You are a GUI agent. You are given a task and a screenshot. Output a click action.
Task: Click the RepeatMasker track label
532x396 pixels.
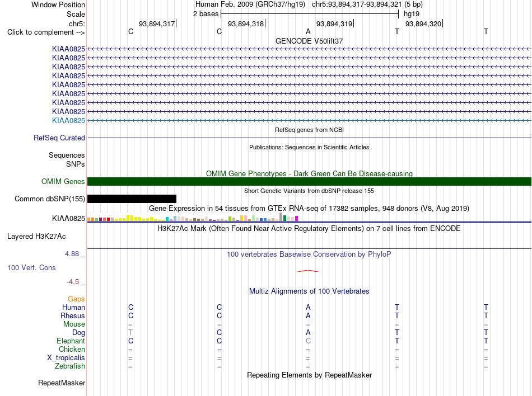click(x=62, y=383)
